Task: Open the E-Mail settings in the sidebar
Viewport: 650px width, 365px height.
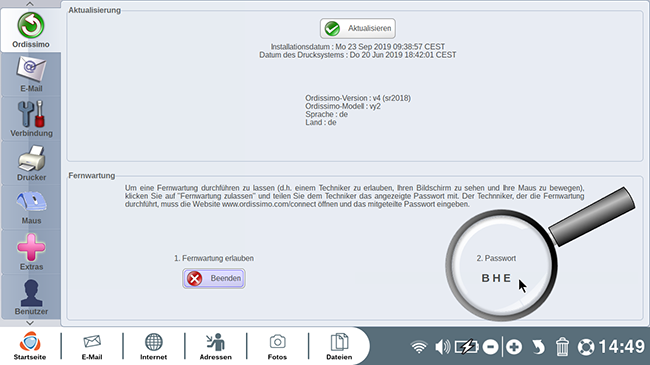Action: click(31, 74)
